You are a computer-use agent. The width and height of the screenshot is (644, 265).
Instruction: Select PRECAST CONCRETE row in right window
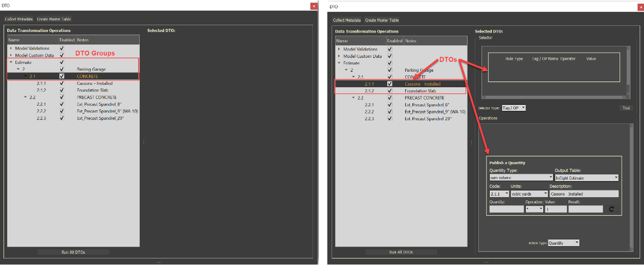click(401, 98)
